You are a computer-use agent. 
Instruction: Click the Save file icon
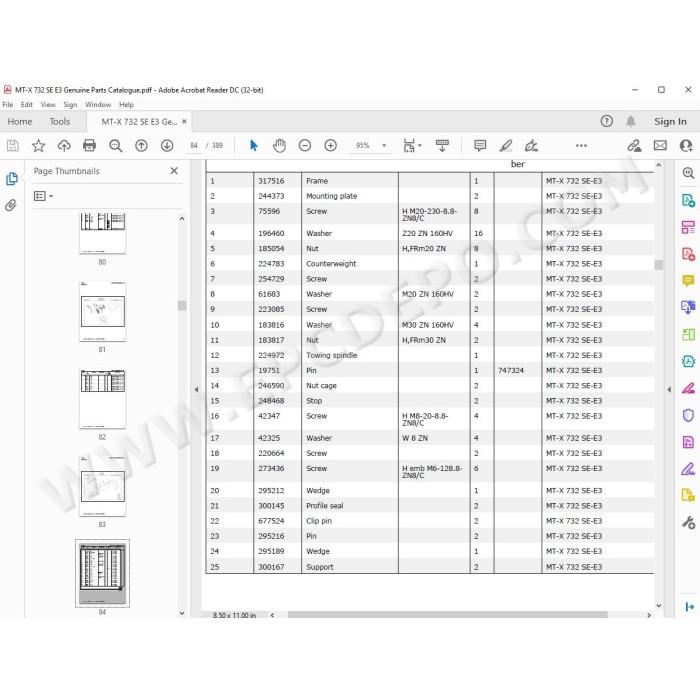tap(12, 146)
